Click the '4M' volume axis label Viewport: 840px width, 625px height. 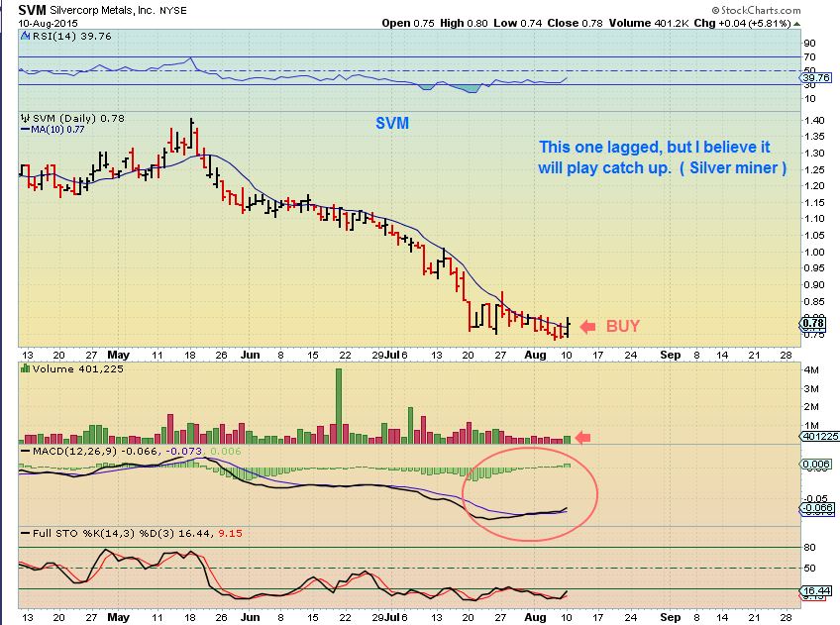[811, 370]
